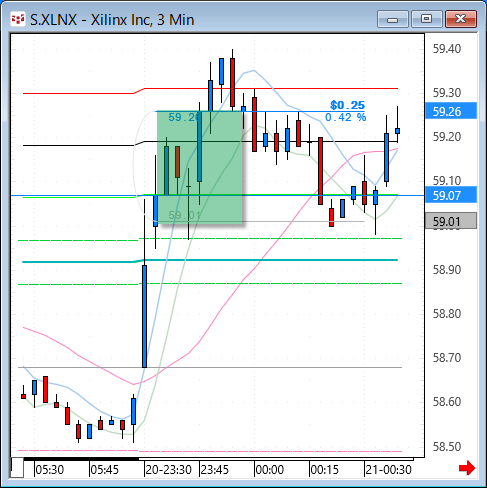Click the chart window icon in title bar
This screenshot has height=488, width=487.
pos(18,20)
